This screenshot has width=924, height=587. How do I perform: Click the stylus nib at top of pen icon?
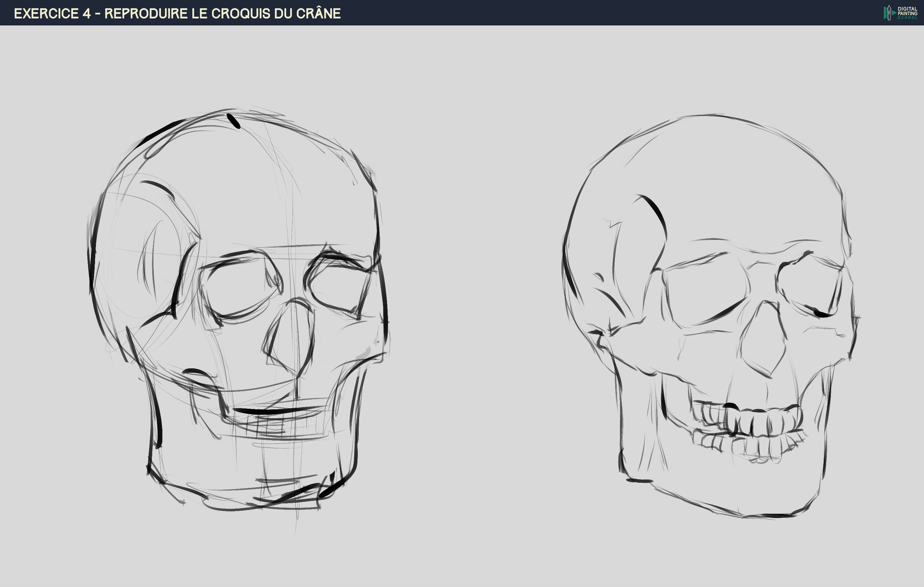[889, 7]
